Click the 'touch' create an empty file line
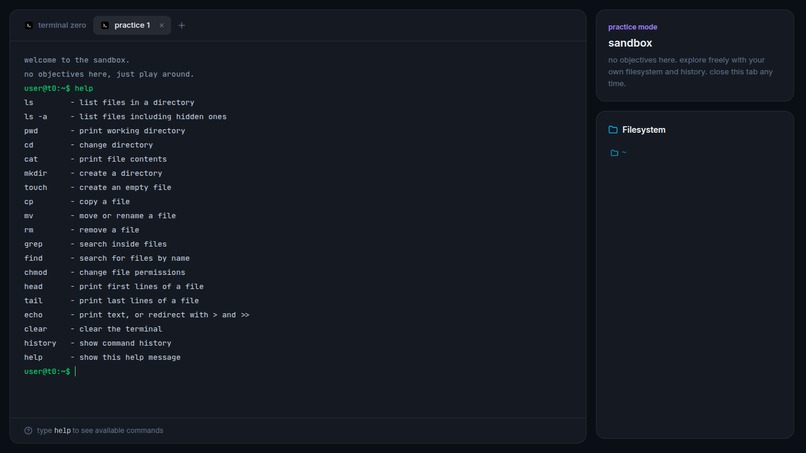 pyautogui.click(x=98, y=187)
